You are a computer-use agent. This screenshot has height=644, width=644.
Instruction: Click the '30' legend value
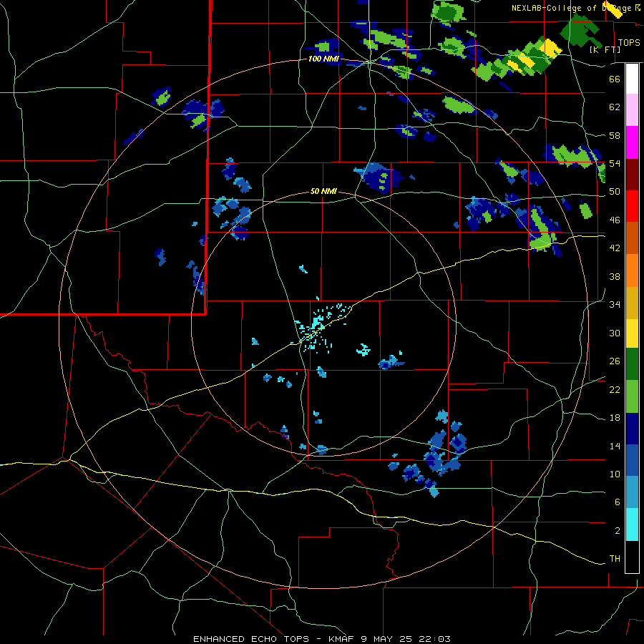(615, 333)
